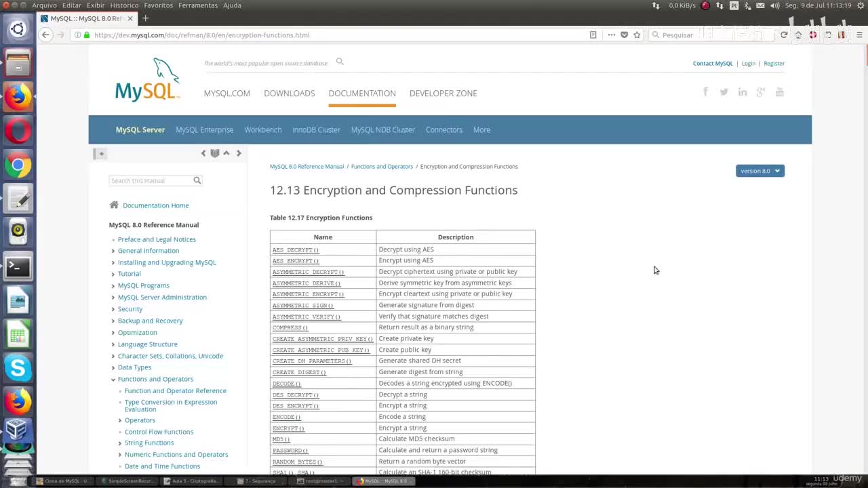Open MySQL Twitter page icon
The width and height of the screenshot is (868, 488).
tap(724, 92)
